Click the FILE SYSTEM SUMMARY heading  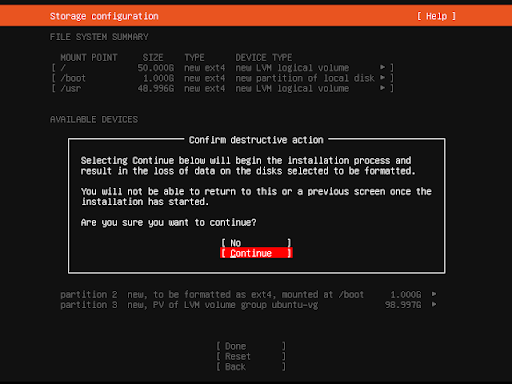99,37
